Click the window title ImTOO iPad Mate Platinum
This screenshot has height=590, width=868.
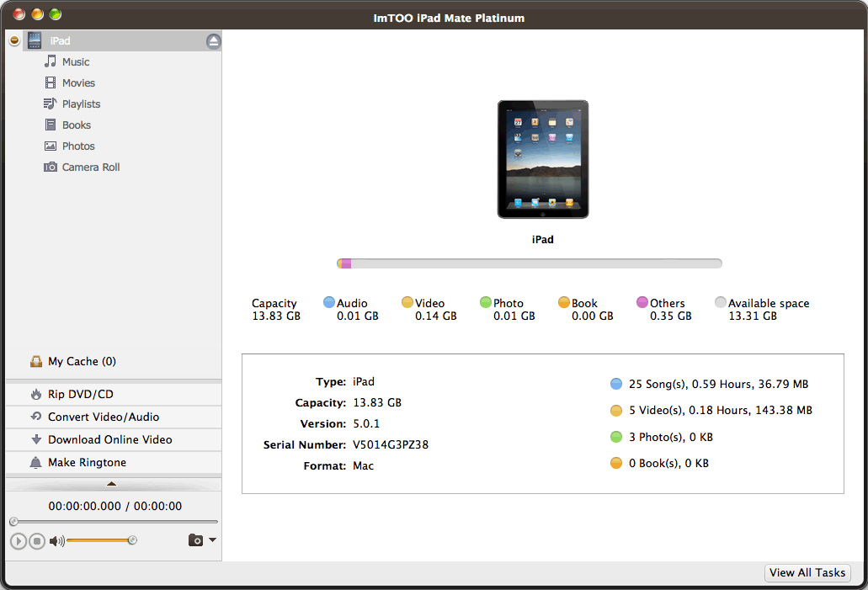[449, 18]
